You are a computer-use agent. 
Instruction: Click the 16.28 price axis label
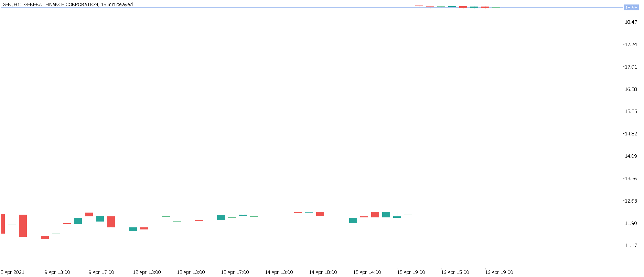click(x=631, y=89)
